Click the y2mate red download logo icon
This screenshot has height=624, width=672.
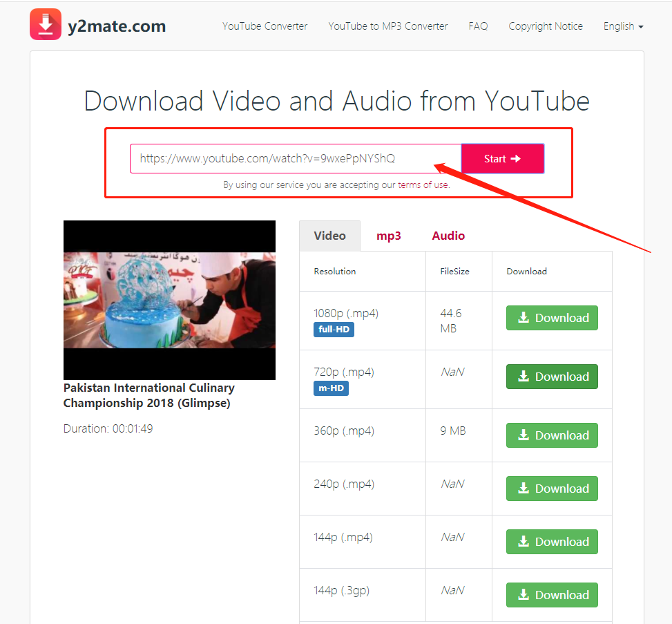point(46,24)
